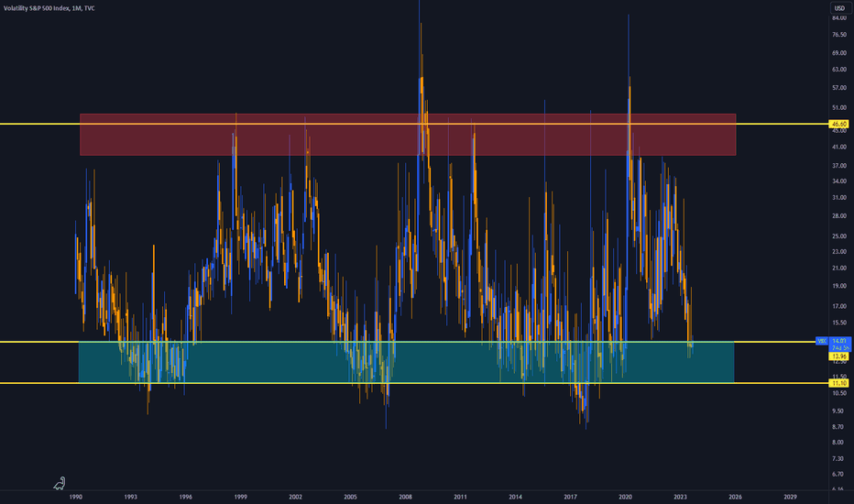Image resolution: width=854 pixels, height=504 pixels.
Task: Click the 8.00 price scale value
Action: click(839, 442)
